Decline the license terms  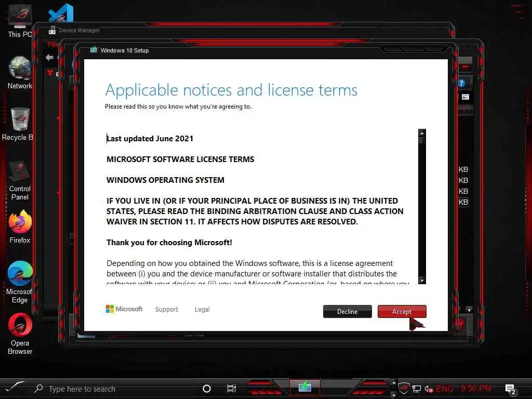pyautogui.click(x=347, y=312)
